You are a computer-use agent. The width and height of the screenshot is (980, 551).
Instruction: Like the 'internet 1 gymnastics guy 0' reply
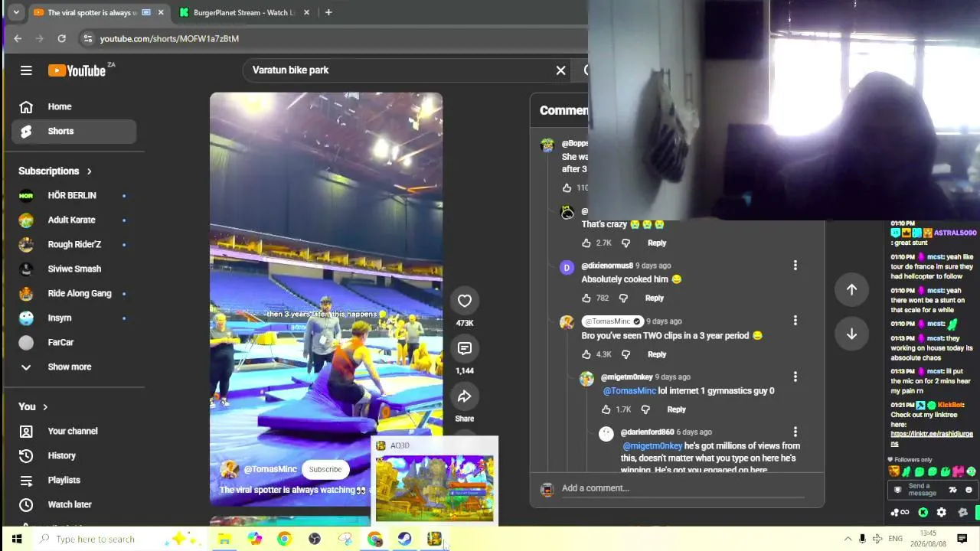(606, 409)
